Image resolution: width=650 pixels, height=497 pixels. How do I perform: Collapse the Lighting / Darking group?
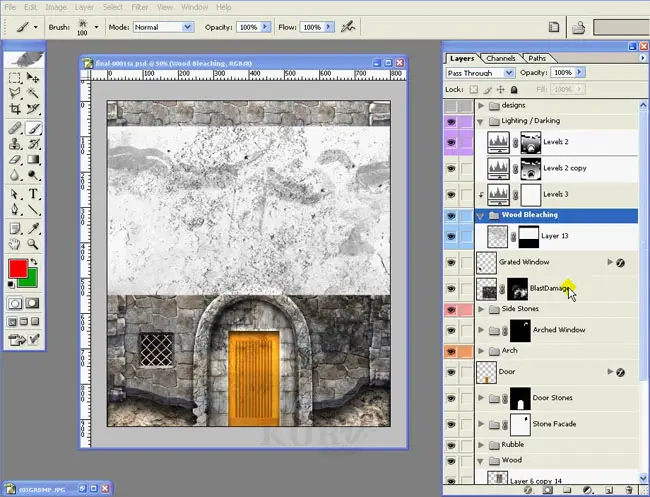(481, 121)
